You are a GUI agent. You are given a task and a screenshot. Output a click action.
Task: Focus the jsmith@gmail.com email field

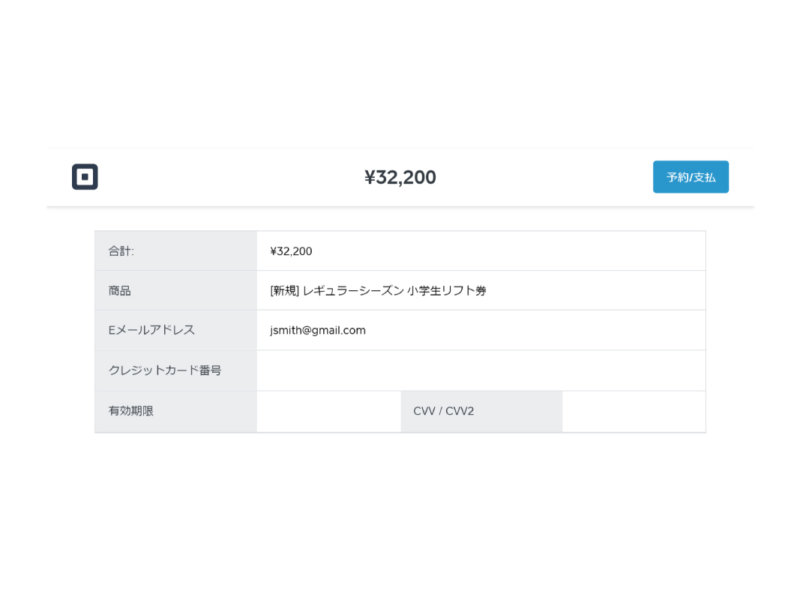tap(481, 330)
